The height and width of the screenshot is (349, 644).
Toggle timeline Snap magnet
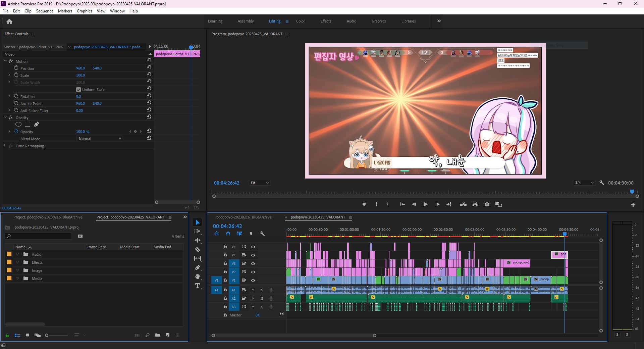point(228,234)
